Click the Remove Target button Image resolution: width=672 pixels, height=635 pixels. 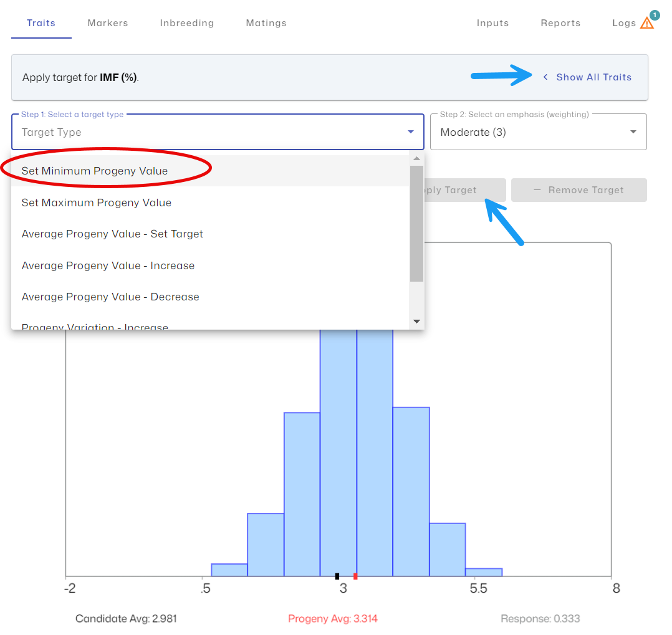[578, 190]
